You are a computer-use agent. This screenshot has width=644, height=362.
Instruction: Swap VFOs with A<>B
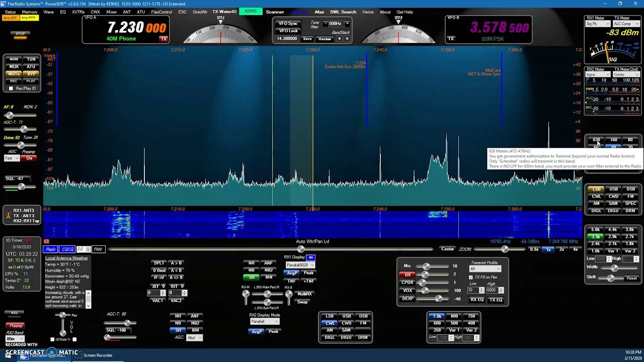tap(176, 278)
